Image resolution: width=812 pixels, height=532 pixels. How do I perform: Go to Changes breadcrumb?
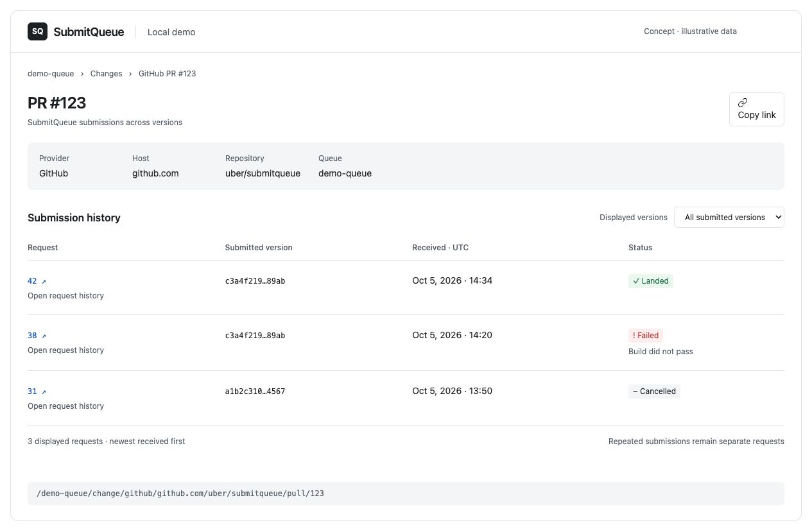[106, 74]
